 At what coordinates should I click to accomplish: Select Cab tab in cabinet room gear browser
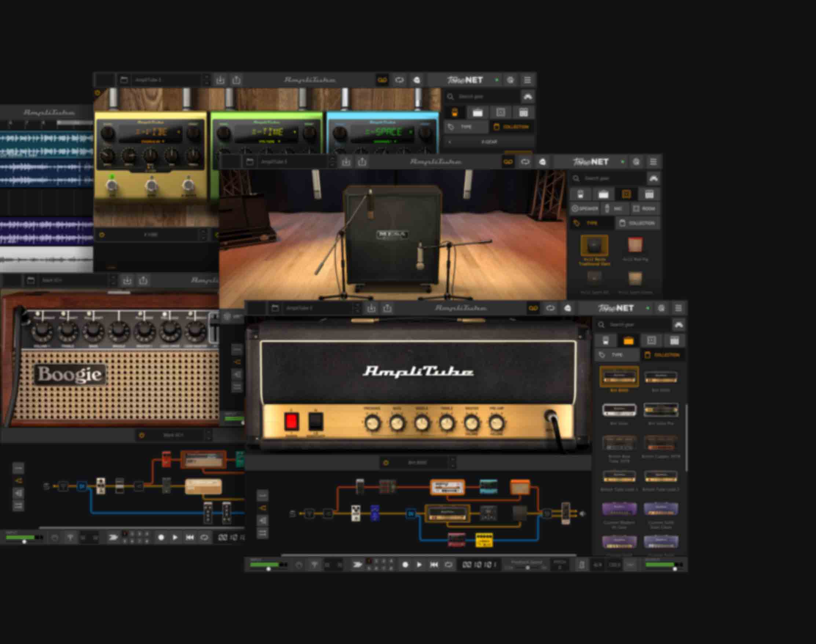pyautogui.click(x=626, y=195)
